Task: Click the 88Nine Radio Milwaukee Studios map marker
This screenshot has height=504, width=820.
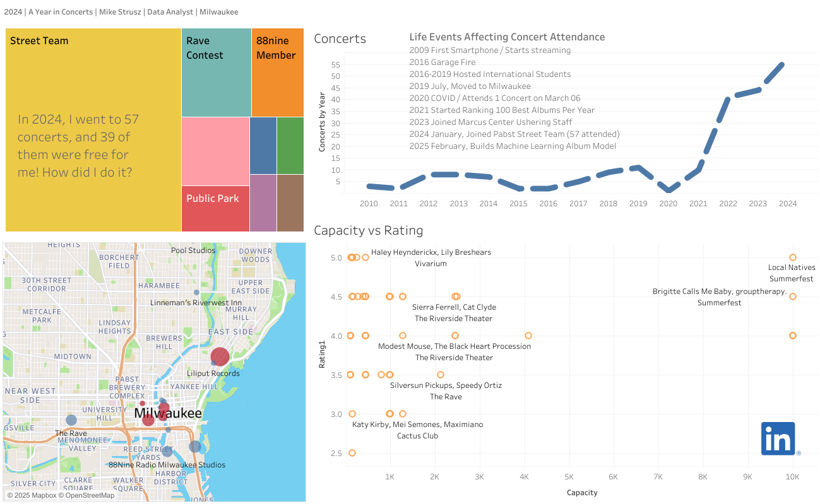Action: pos(167,454)
